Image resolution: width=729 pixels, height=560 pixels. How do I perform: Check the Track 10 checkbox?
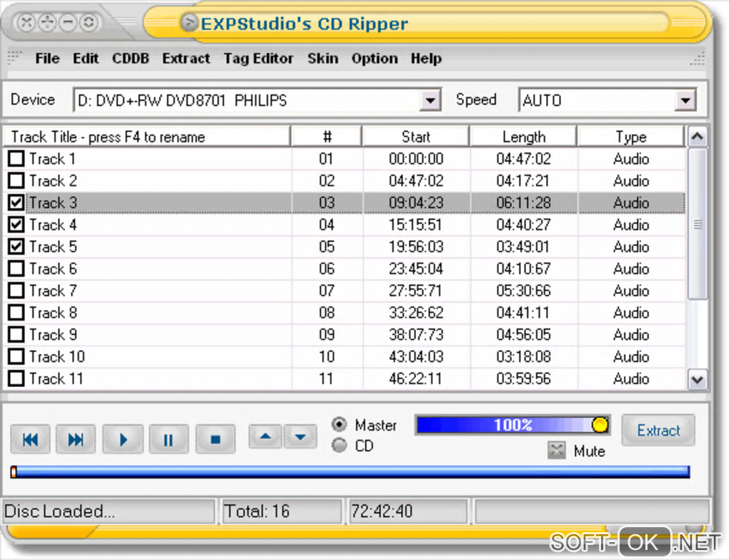pos(16,356)
